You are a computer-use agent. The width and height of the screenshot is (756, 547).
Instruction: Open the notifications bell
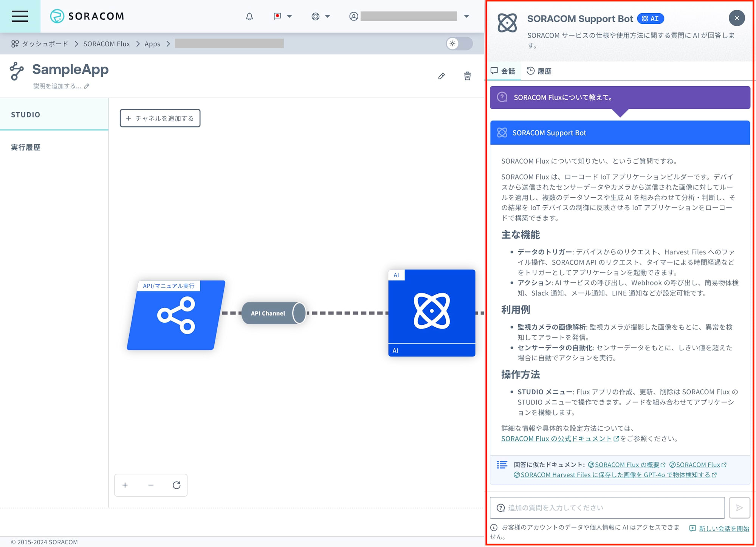[x=249, y=16]
